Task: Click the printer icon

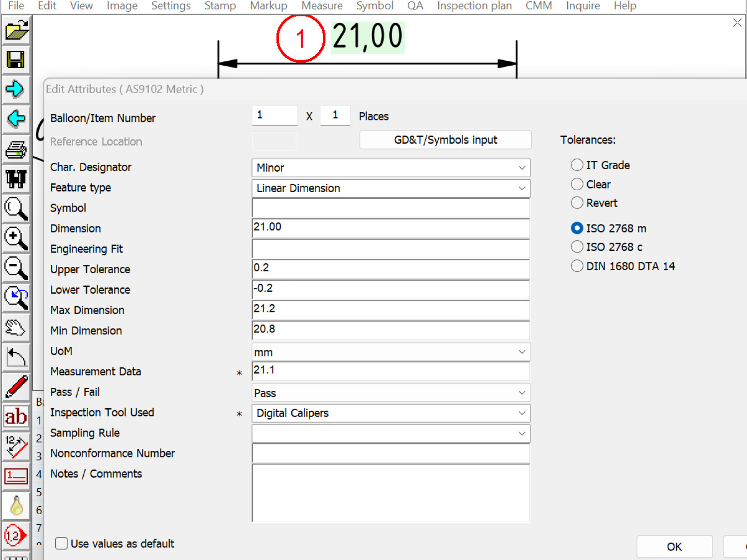Action: point(16,149)
